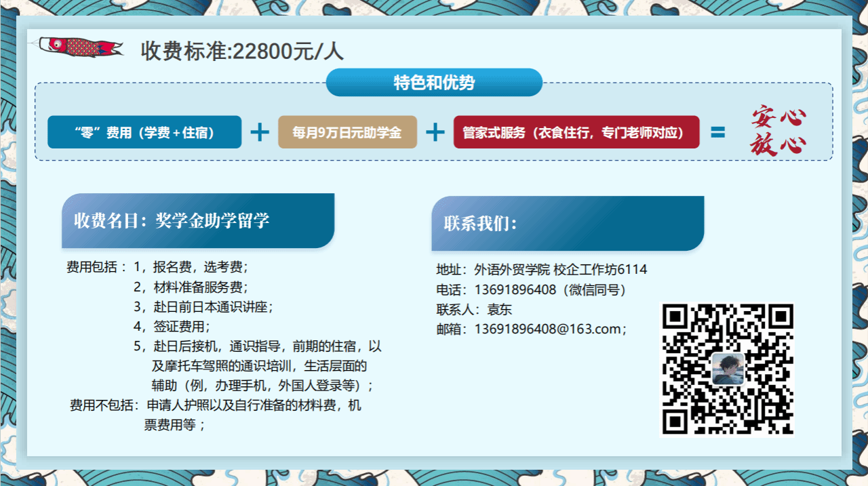The width and height of the screenshot is (868, 486).
Task: Click the avatar inside the QR code
Action: click(728, 369)
